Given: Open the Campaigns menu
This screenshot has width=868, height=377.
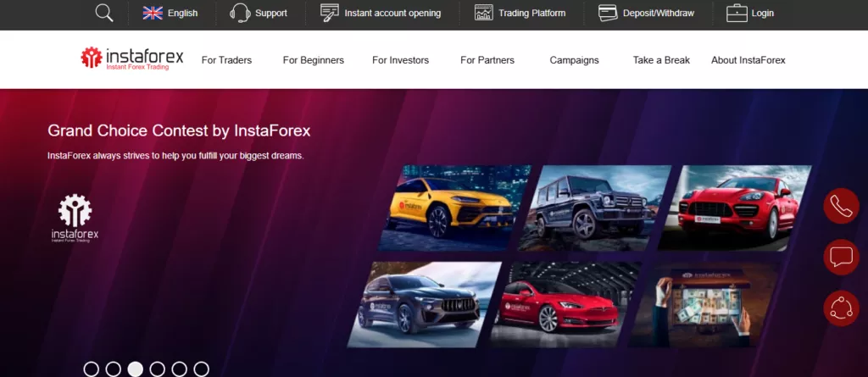Looking at the screenshot, I should (574, 60).
